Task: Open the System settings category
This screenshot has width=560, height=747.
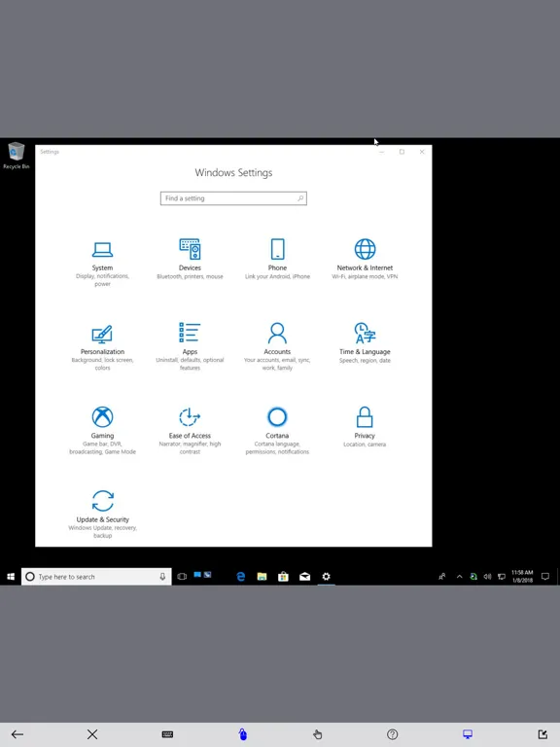Action: tap(102, 264)
